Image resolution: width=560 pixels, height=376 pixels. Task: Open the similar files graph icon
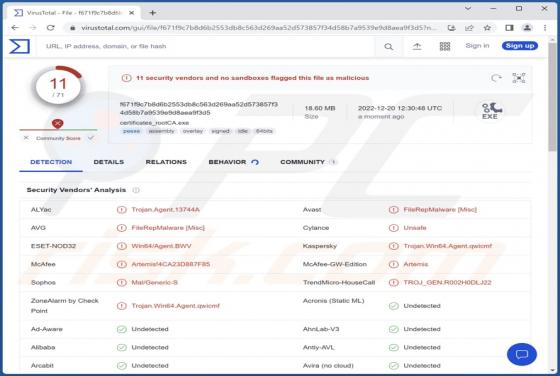[x=519, y=78]
